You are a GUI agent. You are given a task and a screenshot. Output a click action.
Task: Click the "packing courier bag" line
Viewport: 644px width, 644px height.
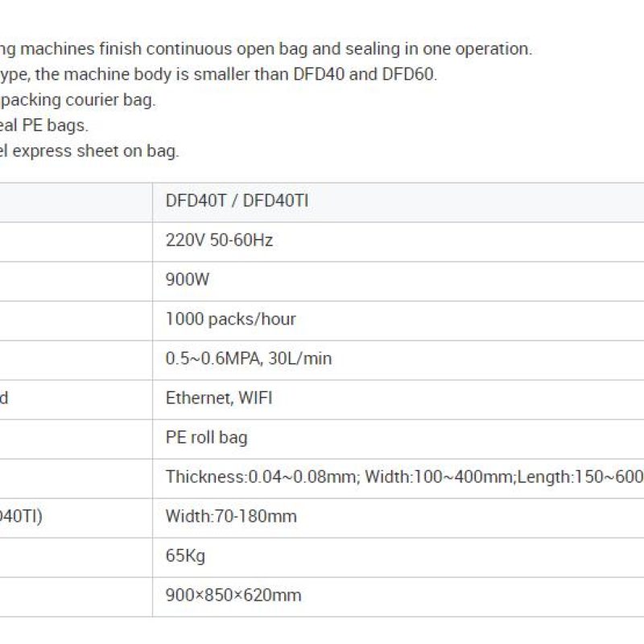(77, 100)
